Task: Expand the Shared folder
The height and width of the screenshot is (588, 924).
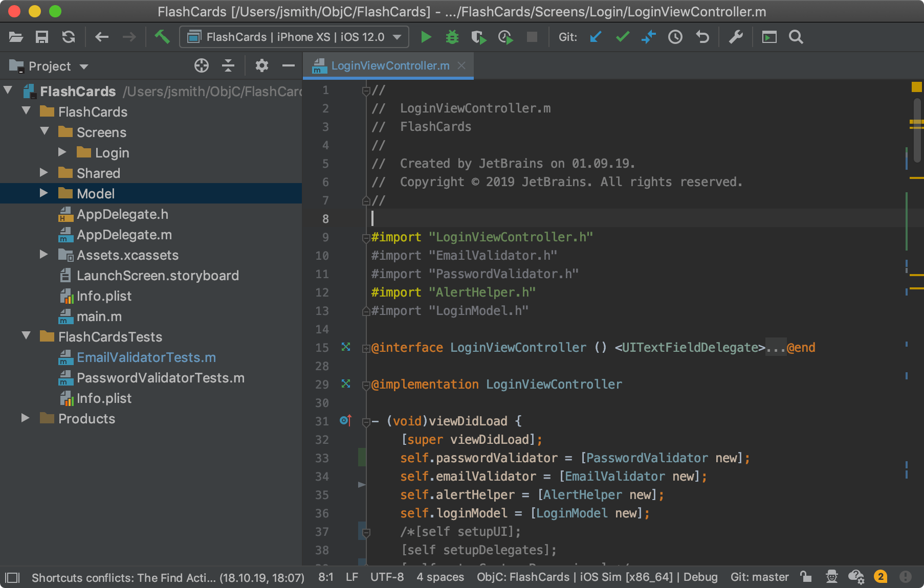Action: point(44,172)
